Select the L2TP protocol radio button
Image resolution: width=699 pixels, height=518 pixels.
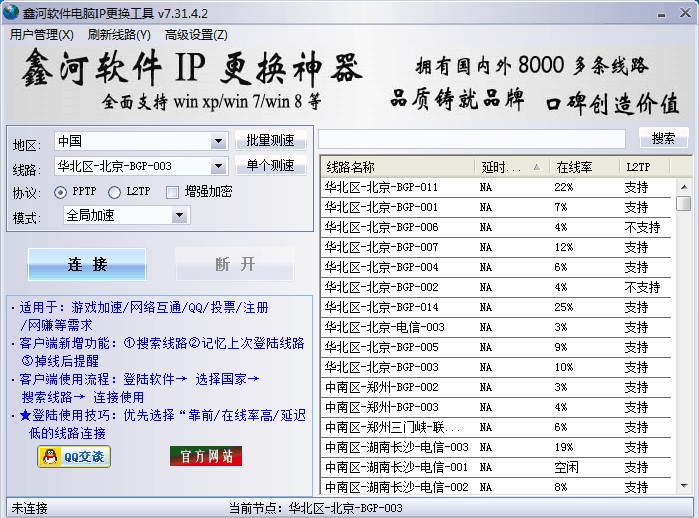(115, 192)
